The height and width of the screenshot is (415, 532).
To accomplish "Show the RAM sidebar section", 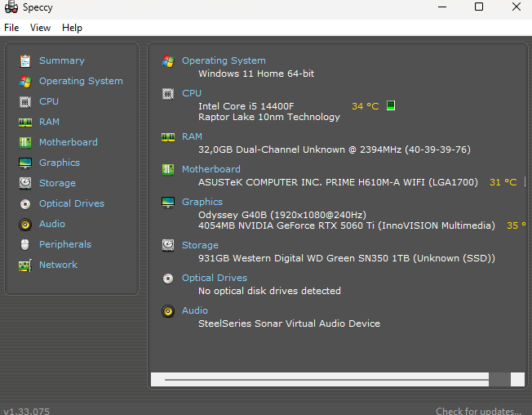I will pos(49,122).
